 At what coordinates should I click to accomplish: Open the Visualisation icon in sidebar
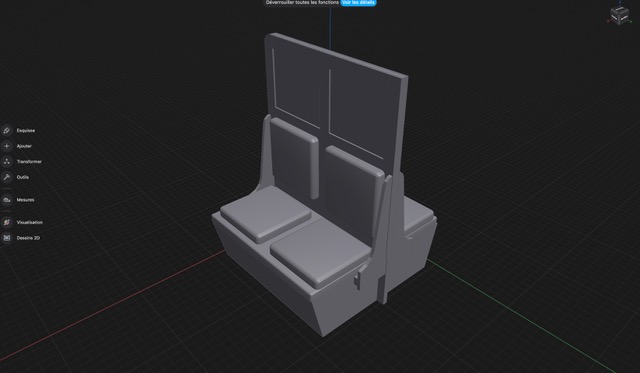coord(7,222)
